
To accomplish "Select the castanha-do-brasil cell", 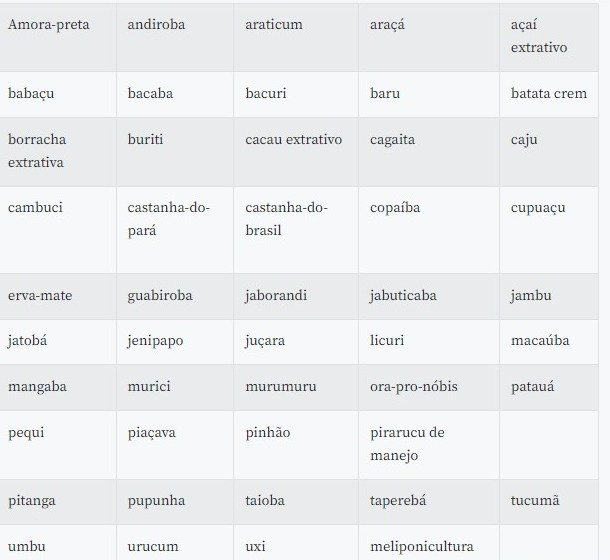I will (x=296, y=230).
